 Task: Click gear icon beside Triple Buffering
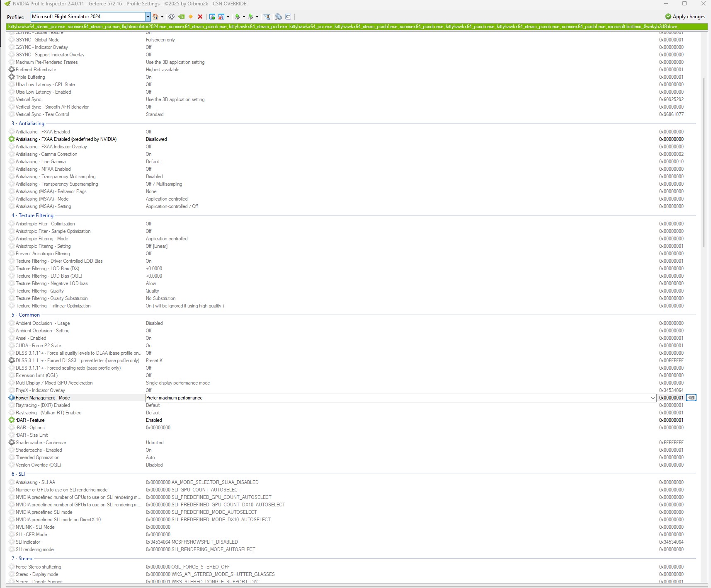pos(12,77)
